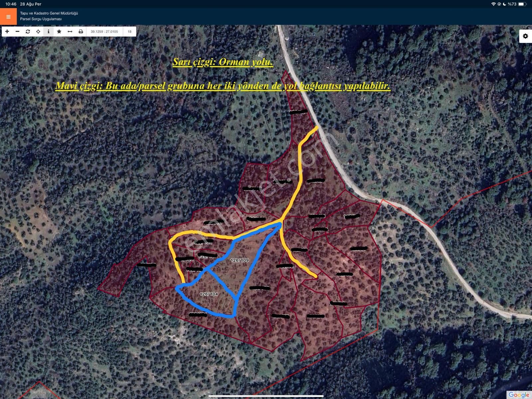Tap the Wi-Fi icon in status bar
Viewport: 532px width, 399px height.
[493, 4]
